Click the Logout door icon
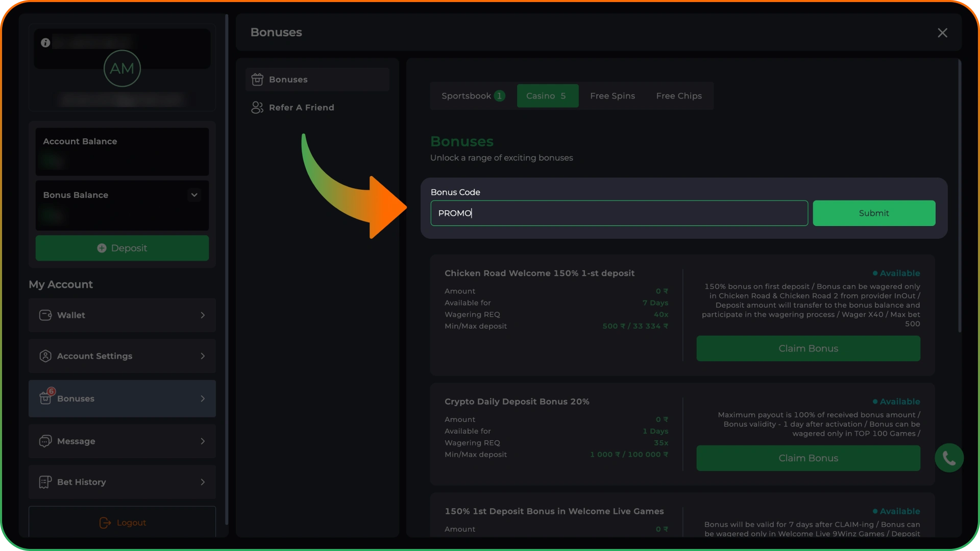 tap(105, 523)
